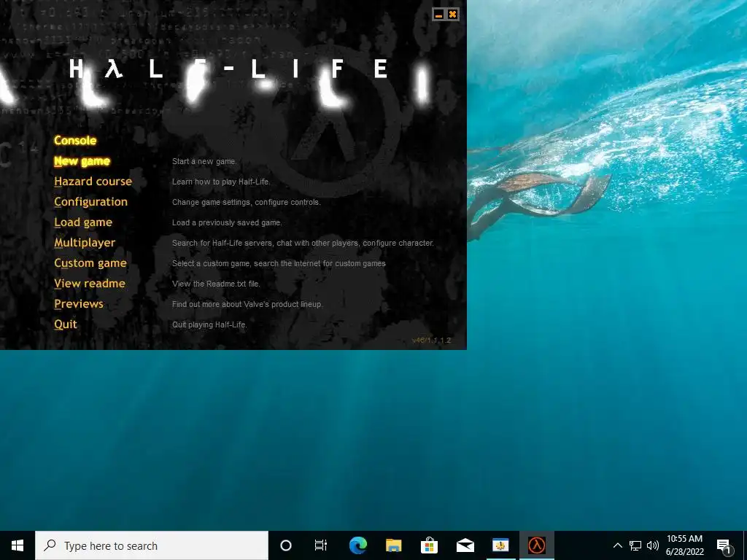
Task: Click 'Load a previously saved game.' text
Action: coord(227,223)
